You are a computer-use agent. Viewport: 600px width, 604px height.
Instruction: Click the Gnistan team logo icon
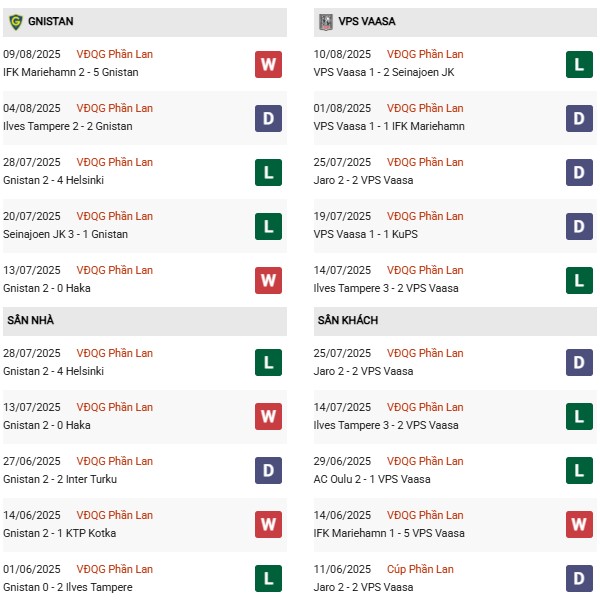coord(15,21)
